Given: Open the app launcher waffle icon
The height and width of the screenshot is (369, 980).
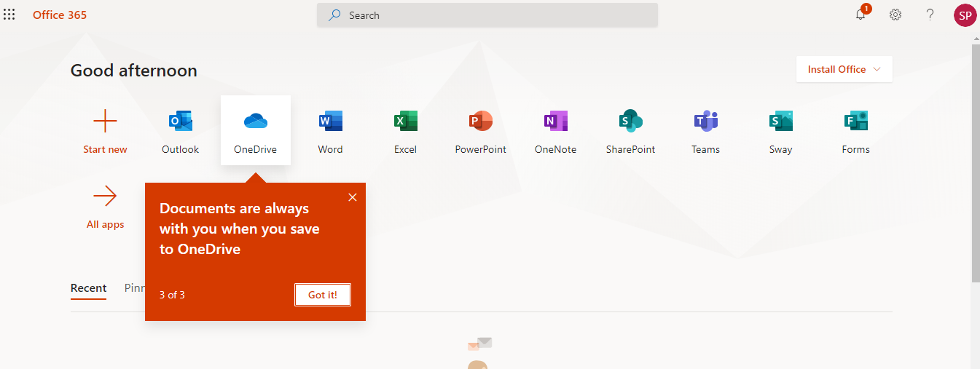Looking at the screenshot, I should click(x=9, y=15).
